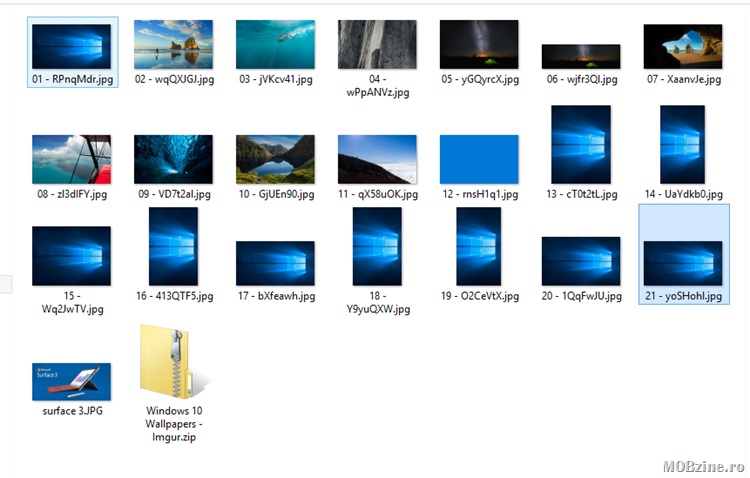Select the panoramic image 06 - wjfr3QI.jpg
The width and height of the screenshot is (750, 478).
tap(581, 56)
